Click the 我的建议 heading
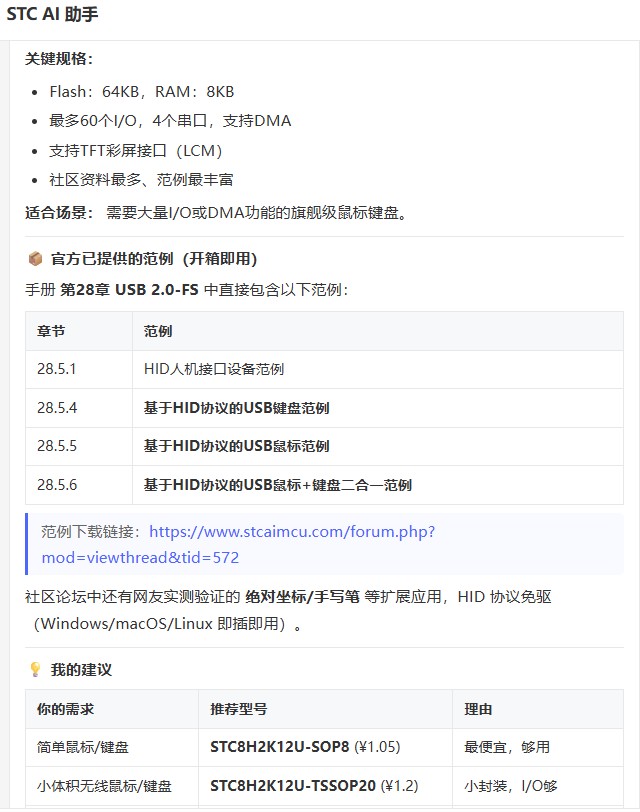640x812 pixels. tap(81, 670)
